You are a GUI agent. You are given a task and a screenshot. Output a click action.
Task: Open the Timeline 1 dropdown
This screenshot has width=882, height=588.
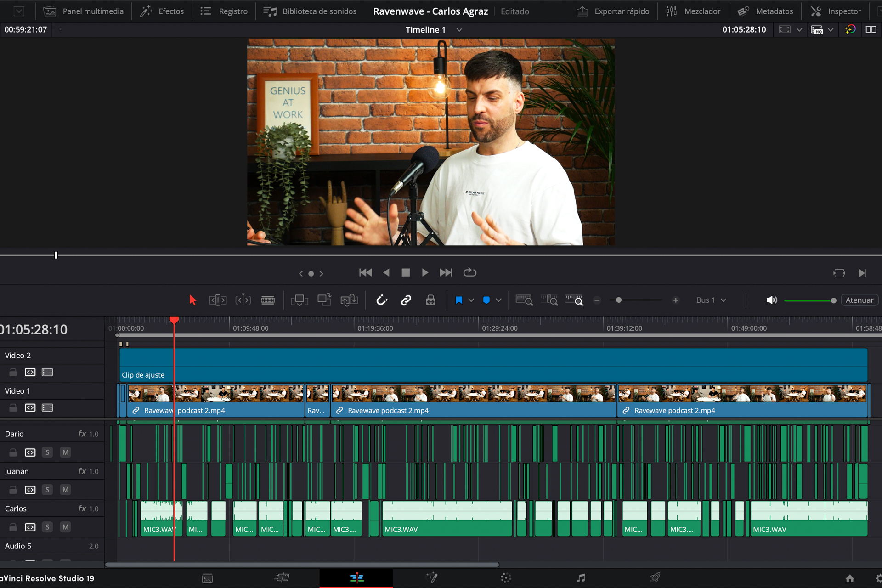pyautogui.click(x=459, y=30)
